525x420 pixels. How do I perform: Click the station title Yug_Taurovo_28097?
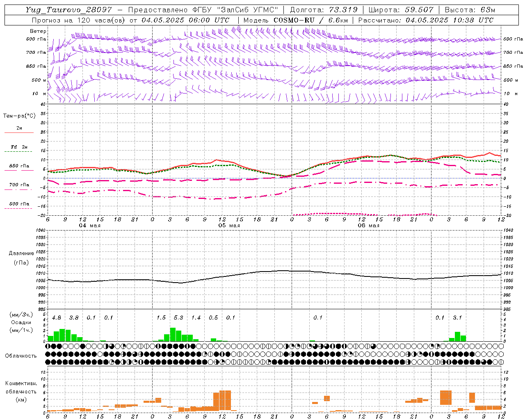(x=69, y=10)
